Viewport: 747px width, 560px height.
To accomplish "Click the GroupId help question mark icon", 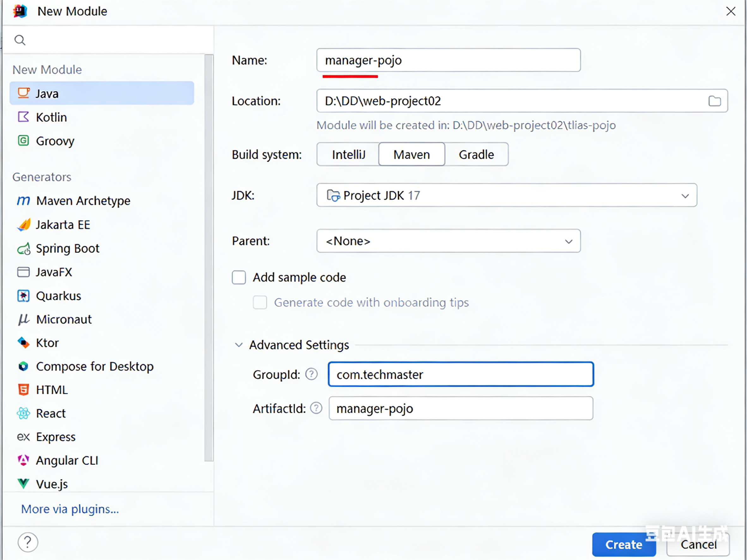I will click(x=311, y=374).
